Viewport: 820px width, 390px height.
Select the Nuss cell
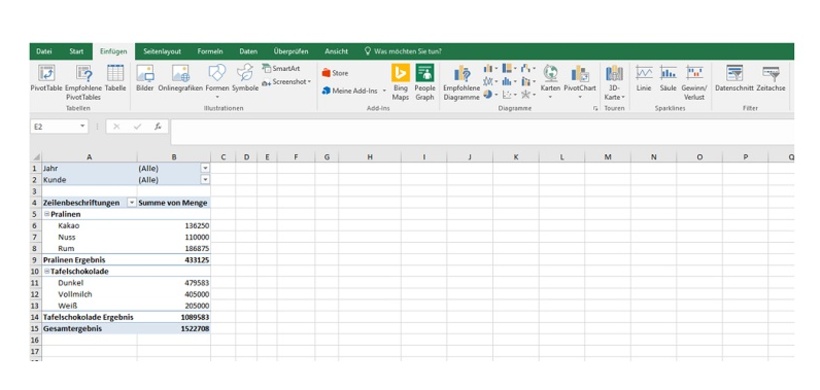[x=89, y=237]
